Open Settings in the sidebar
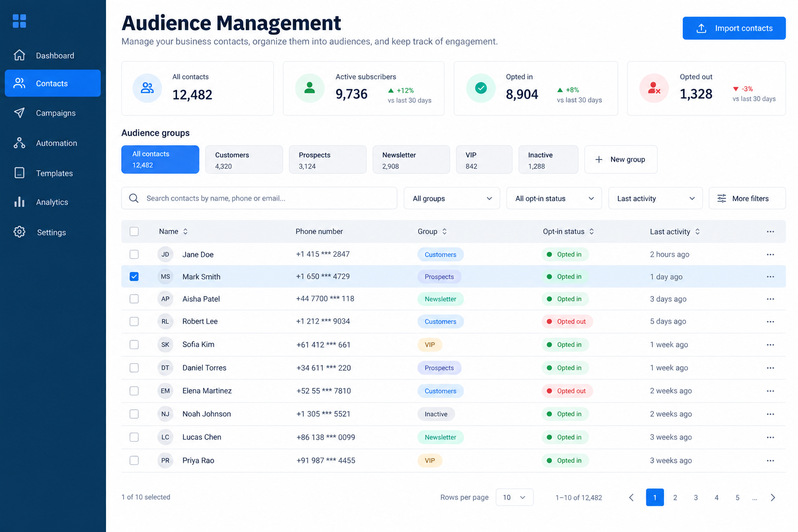 click(52, 232)
